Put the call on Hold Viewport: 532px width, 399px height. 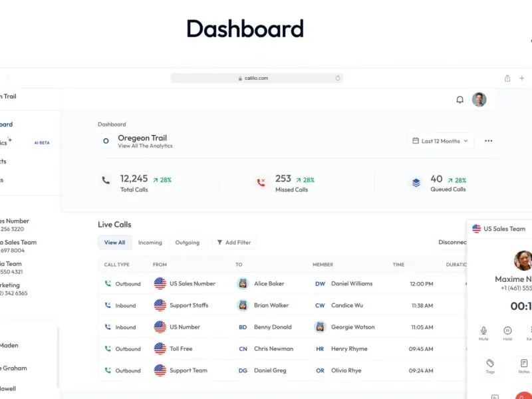click(x=507, y=333)
